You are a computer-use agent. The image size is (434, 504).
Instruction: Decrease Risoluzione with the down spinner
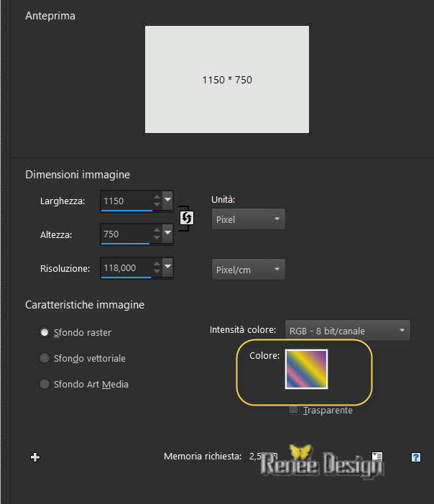click(x=157, y=271)
